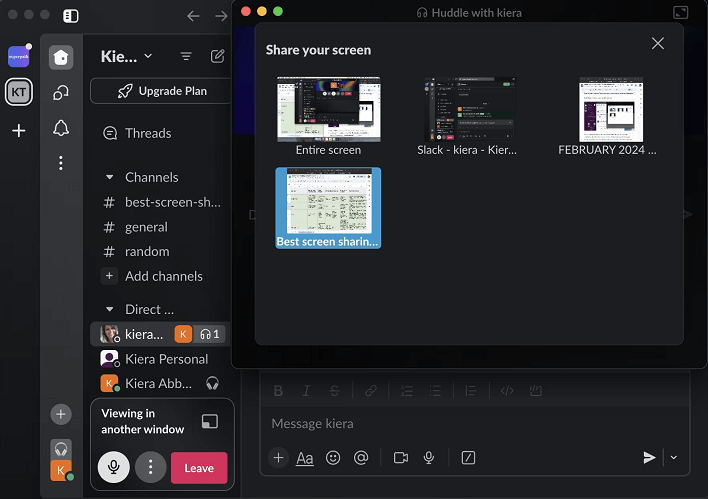Click the compose new message icon

pos(217,57)
